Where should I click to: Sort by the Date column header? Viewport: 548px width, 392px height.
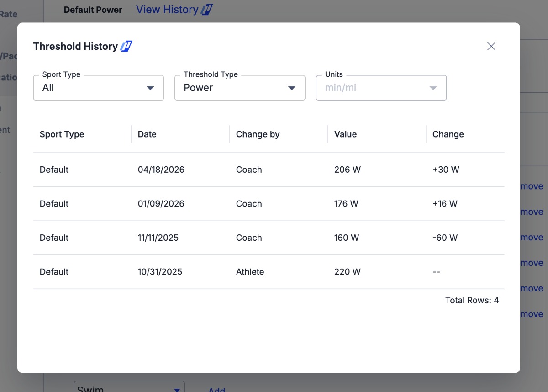click(x=147, y=134)
